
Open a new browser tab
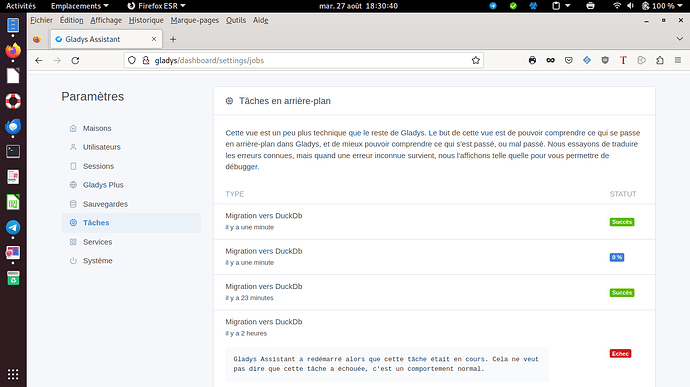[173, 39]
